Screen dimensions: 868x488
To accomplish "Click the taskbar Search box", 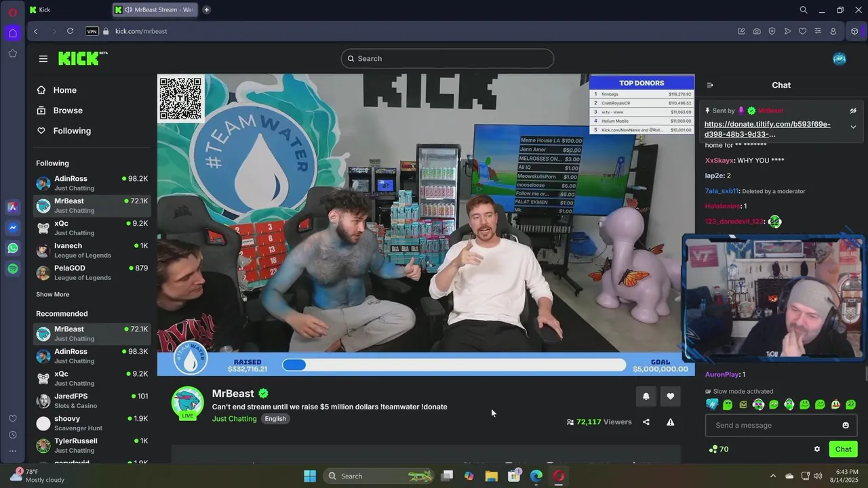I will 380,476.
